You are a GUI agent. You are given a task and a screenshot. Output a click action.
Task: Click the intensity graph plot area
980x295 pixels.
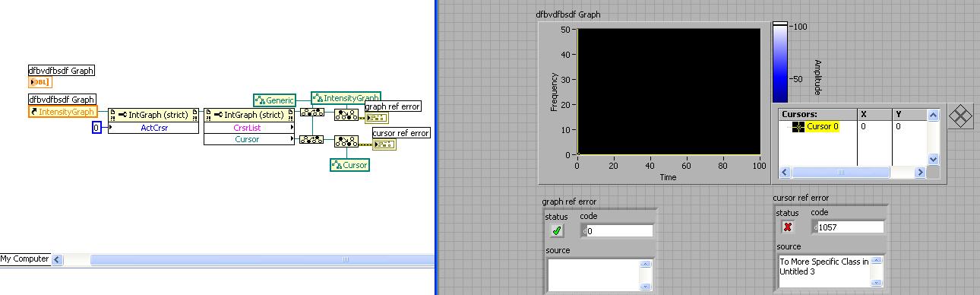point(669,91)
